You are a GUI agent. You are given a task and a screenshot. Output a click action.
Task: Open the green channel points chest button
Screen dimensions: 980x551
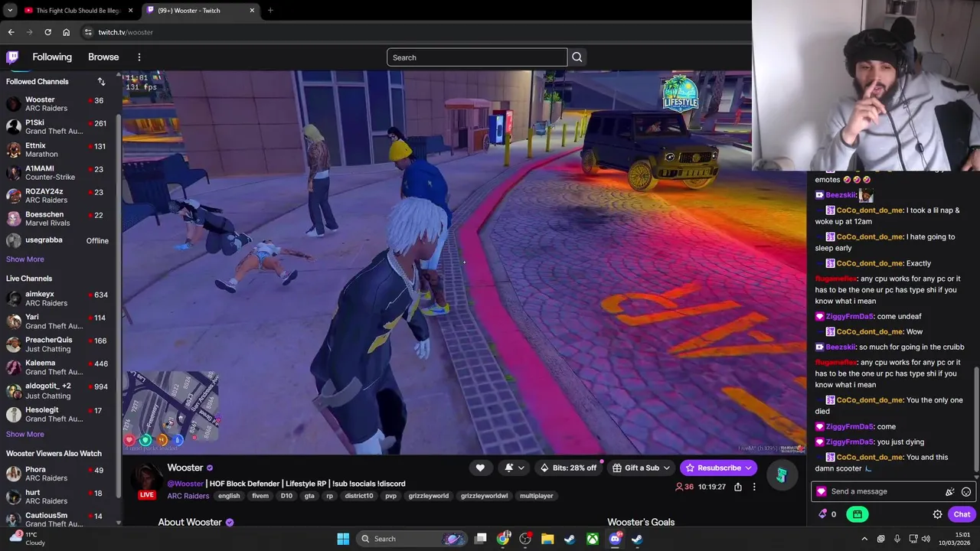pos(857,514)
